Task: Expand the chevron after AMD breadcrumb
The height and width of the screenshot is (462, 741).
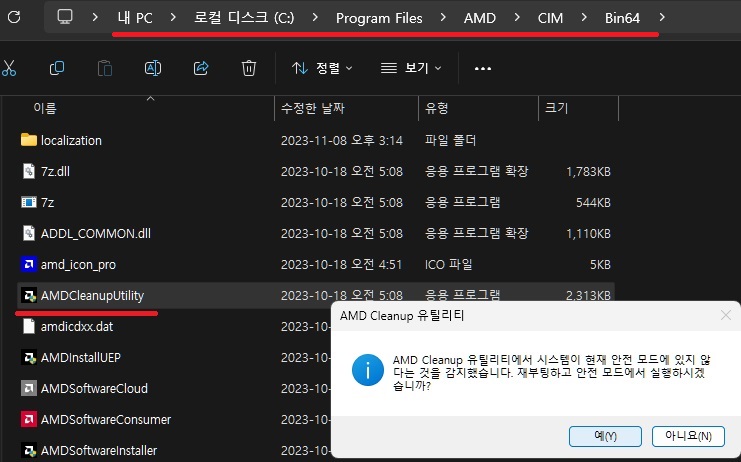Action: click(x=517, y=17)
